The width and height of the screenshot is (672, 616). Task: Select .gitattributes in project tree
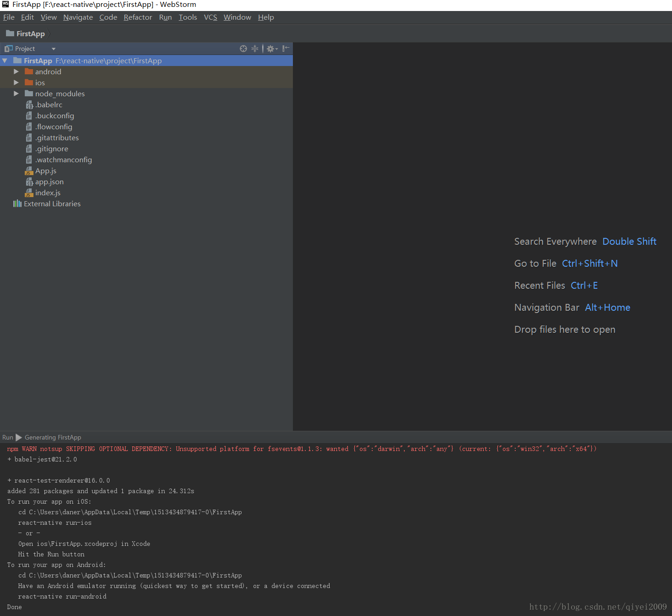57,138
